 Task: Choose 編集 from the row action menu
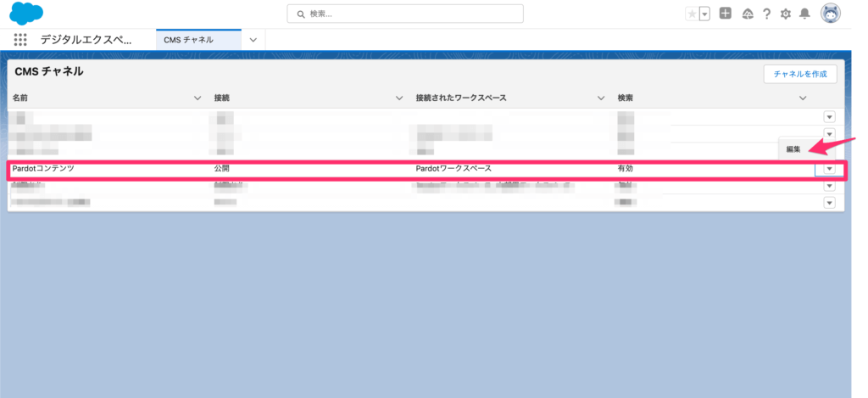pos(793,149)
